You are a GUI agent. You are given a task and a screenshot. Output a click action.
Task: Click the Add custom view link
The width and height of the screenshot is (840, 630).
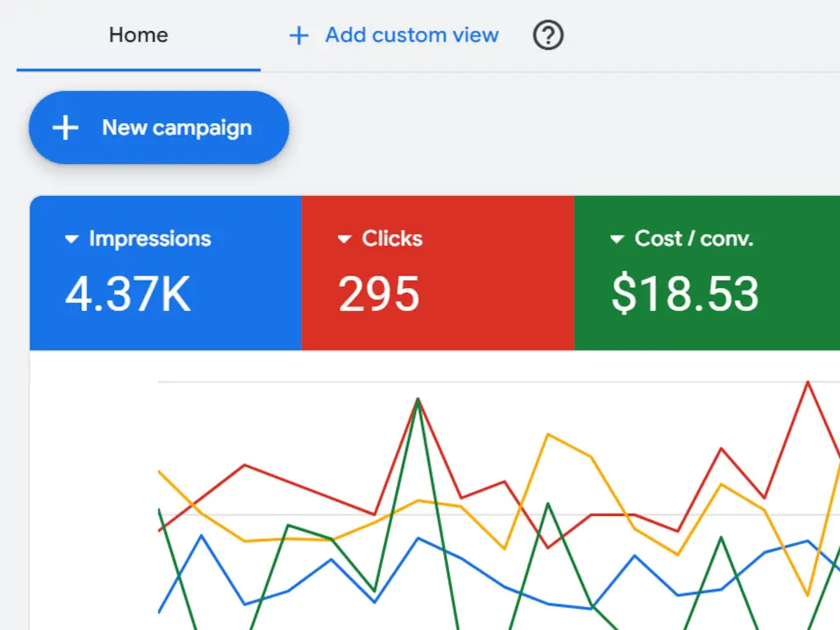pos(412,35)
